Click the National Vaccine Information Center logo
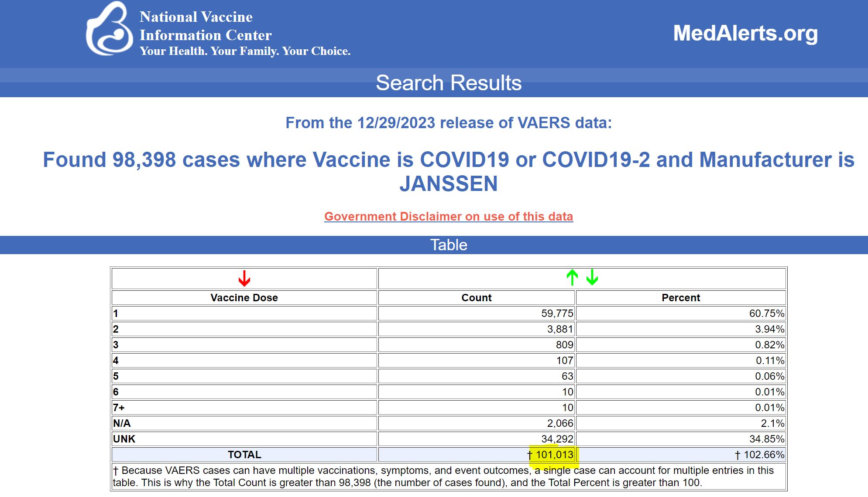The height and width of the screenshot is (497, 868). pos(109,29)
